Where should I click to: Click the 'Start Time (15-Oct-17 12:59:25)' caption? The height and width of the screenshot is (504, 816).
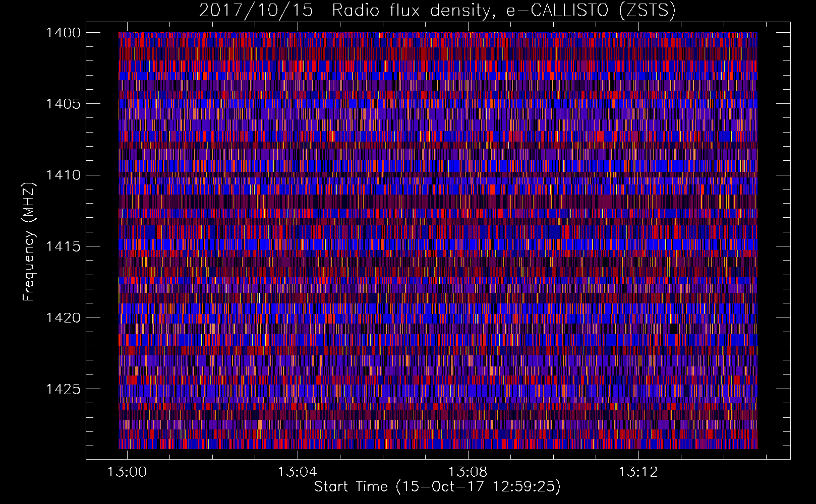[x=437, y=487]
